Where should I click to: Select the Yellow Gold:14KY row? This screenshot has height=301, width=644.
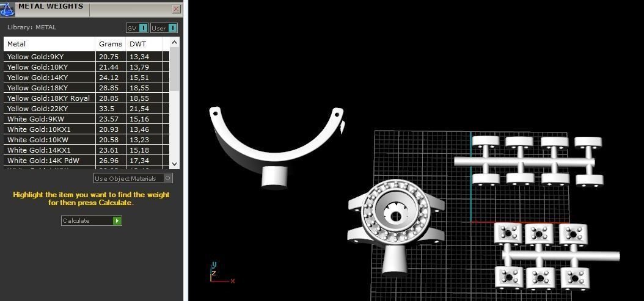point(86,77)
